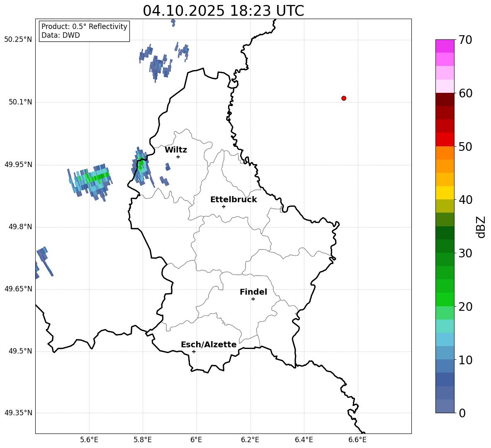The width and height of the screenshot is (491, 448).
Task: Click the 'Data: DWD' text
Action: point(61,35)
